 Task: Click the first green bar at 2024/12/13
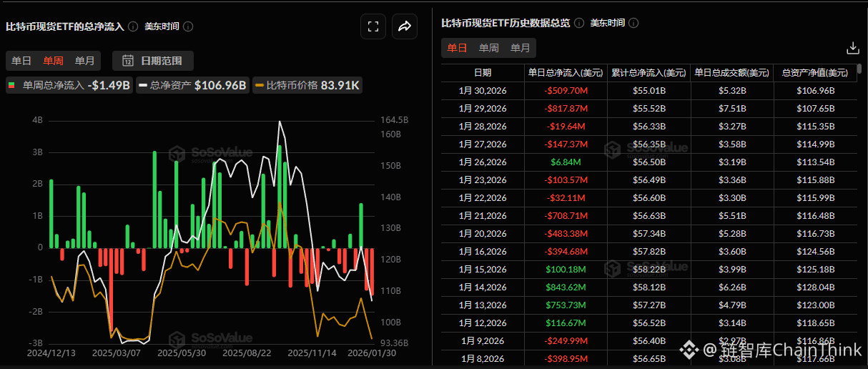coord(51,213)
